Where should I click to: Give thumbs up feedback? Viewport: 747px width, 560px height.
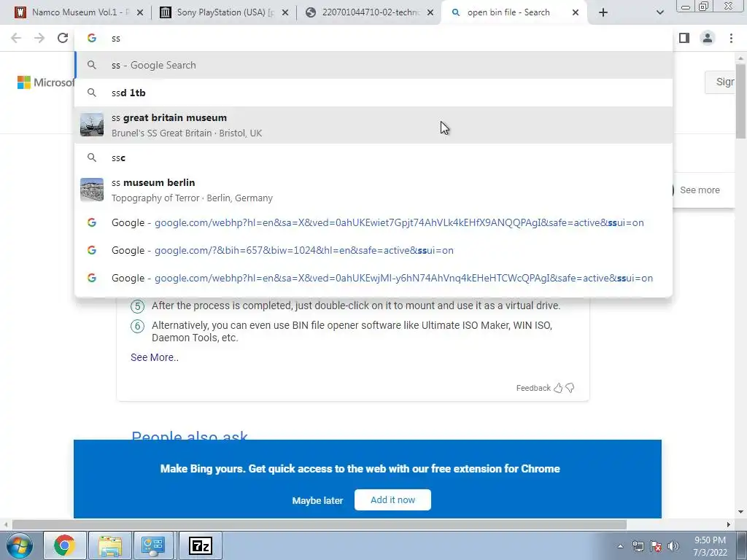tap(558, 388)
